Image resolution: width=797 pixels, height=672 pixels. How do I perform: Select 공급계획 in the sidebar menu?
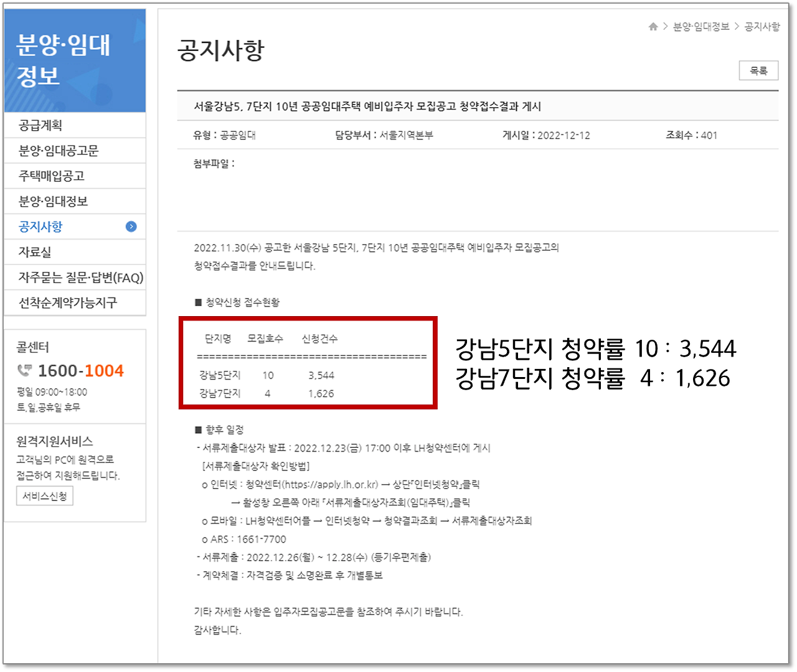pyautogui.click(x=37, y=125)
